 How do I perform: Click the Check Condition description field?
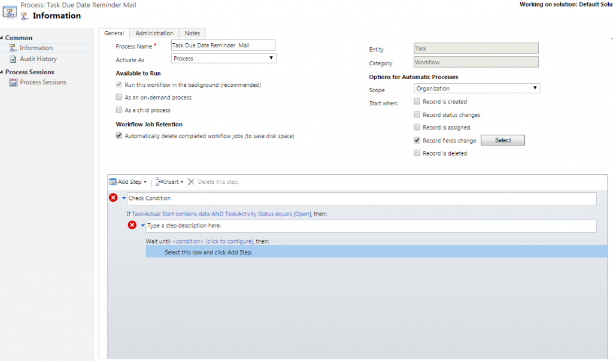click(x=362, y=198)
